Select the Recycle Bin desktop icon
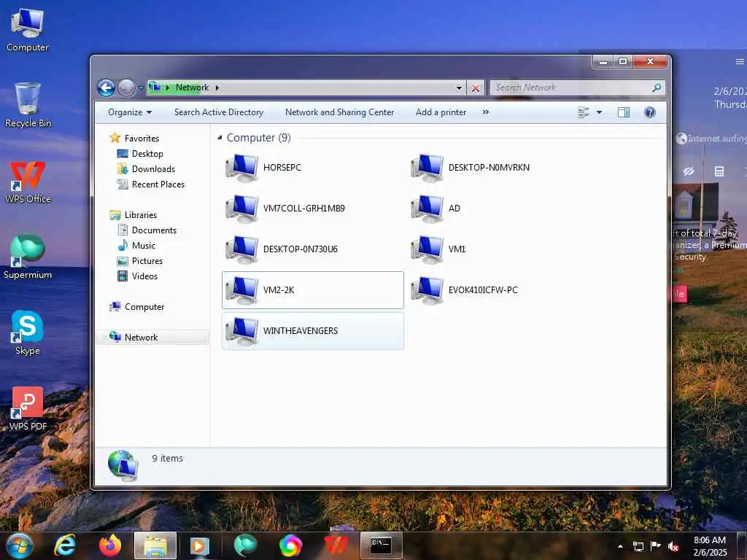 pos(28,105)
